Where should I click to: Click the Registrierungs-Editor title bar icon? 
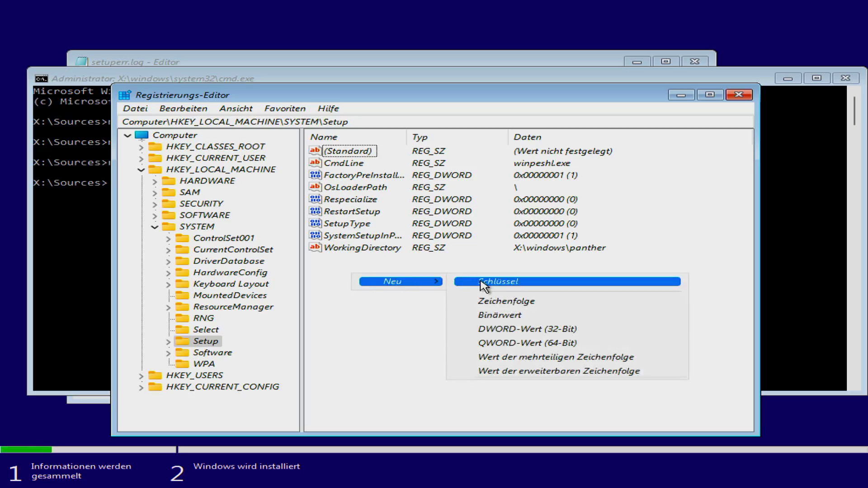[x=125, y=95]
